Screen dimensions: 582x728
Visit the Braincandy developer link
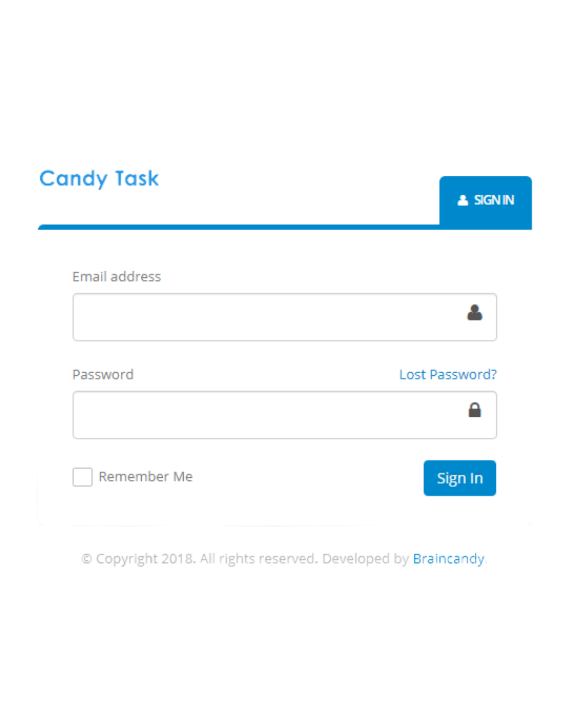coord(448,559)
